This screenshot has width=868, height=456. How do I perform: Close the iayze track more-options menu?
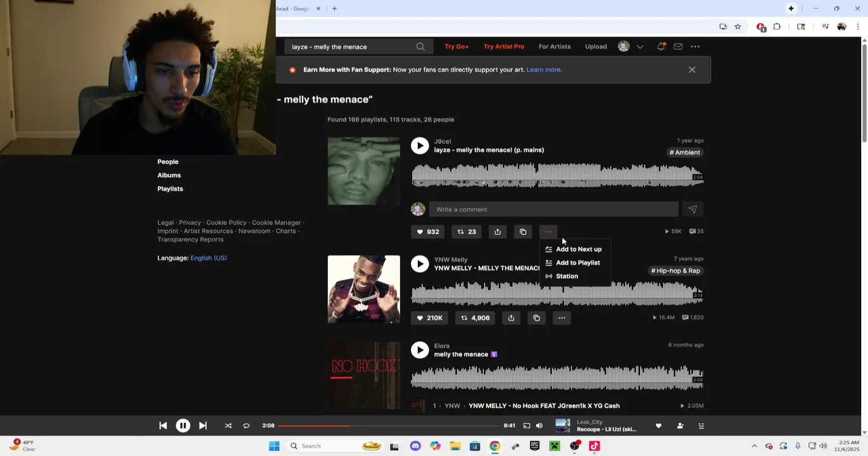click(548, 232)
